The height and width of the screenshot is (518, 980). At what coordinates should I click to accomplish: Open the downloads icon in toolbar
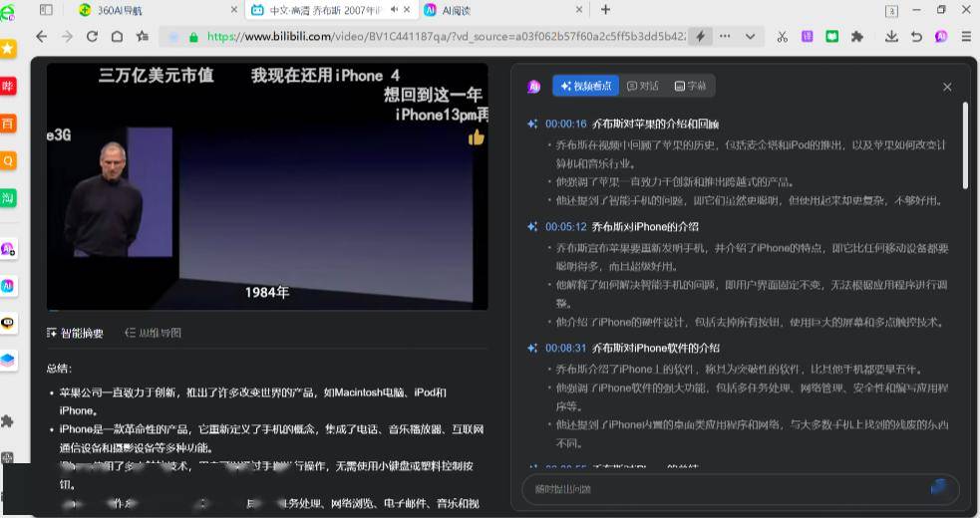pyautogui.click(x=891, y=37)
